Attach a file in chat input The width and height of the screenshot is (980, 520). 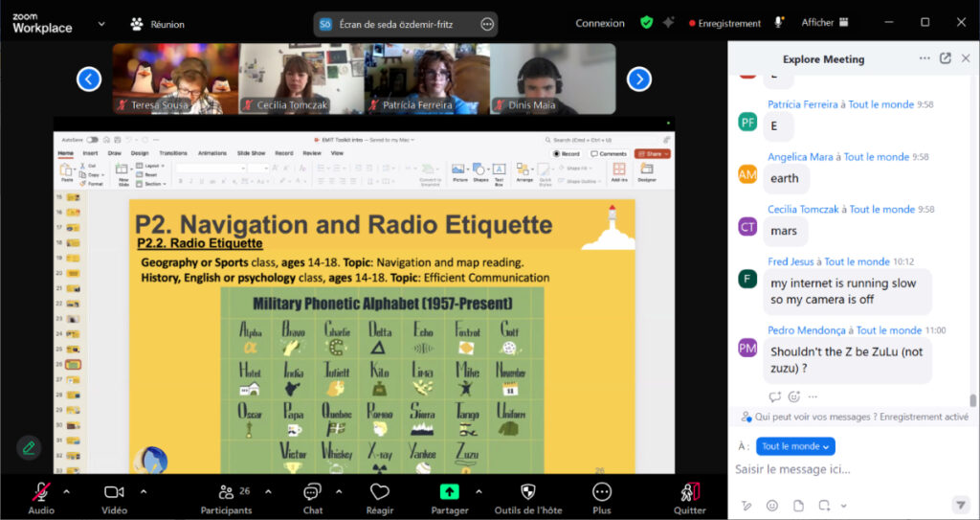pos(798,506)
